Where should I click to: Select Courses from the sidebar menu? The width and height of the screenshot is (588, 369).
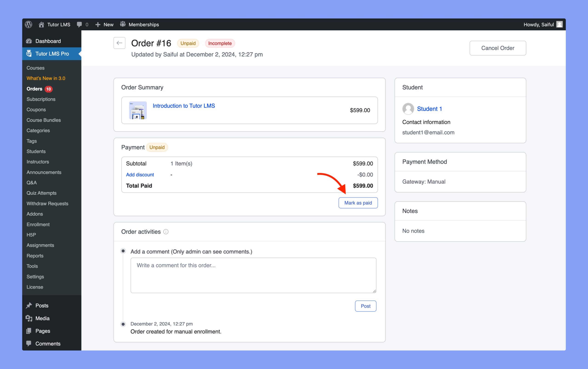point(35,68)
